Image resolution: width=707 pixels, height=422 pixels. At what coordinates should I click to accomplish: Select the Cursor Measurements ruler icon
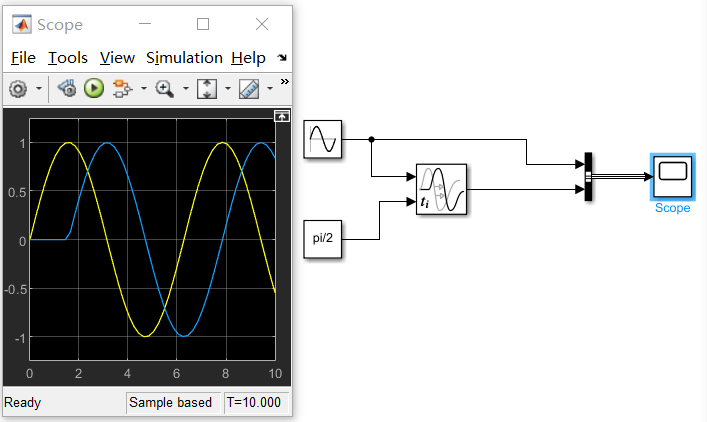click(x=249, y=89)
